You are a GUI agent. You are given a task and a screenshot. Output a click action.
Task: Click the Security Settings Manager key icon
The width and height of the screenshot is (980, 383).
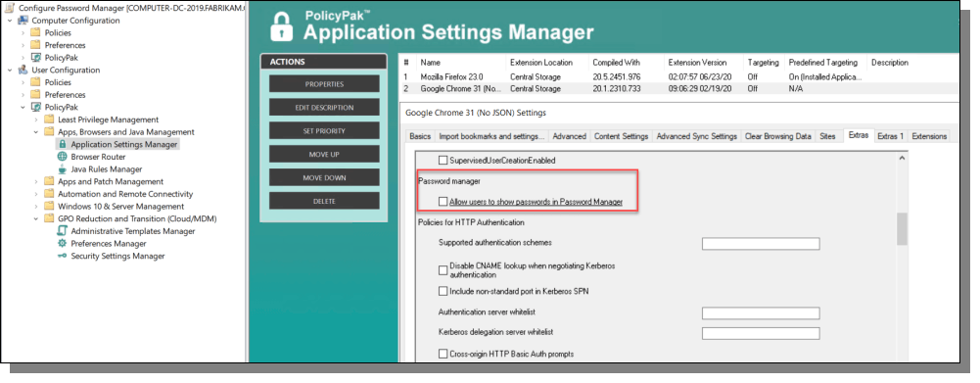(62, 256)
